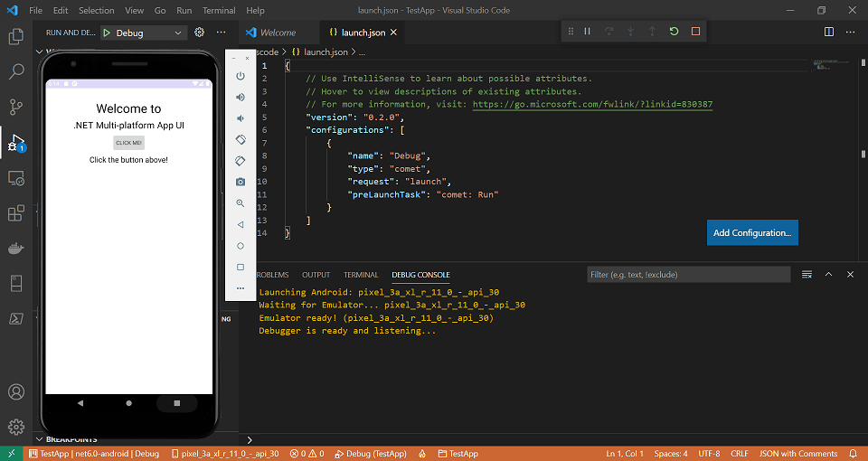
Task: Open the emulator extended controls ellipsis
Action: click(x=241, y=288)
